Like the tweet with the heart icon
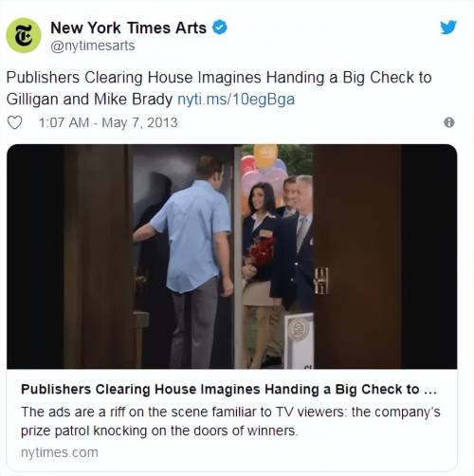Screen dimensions: 474x476 tap(14, 122)
